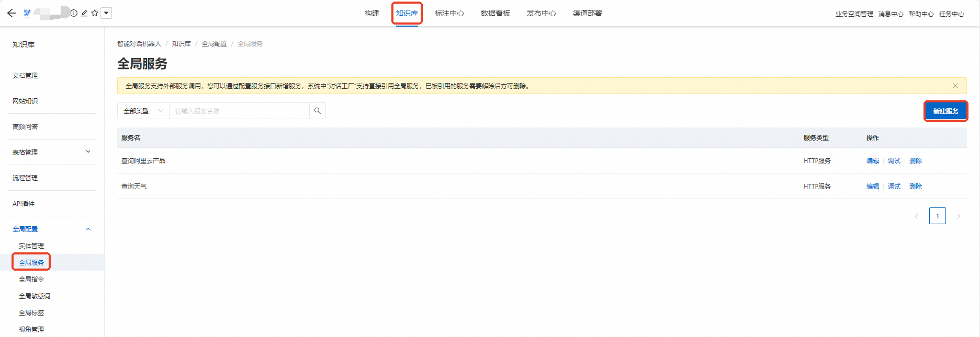Select the 查询天气 service name

click(x=134, y=187)
